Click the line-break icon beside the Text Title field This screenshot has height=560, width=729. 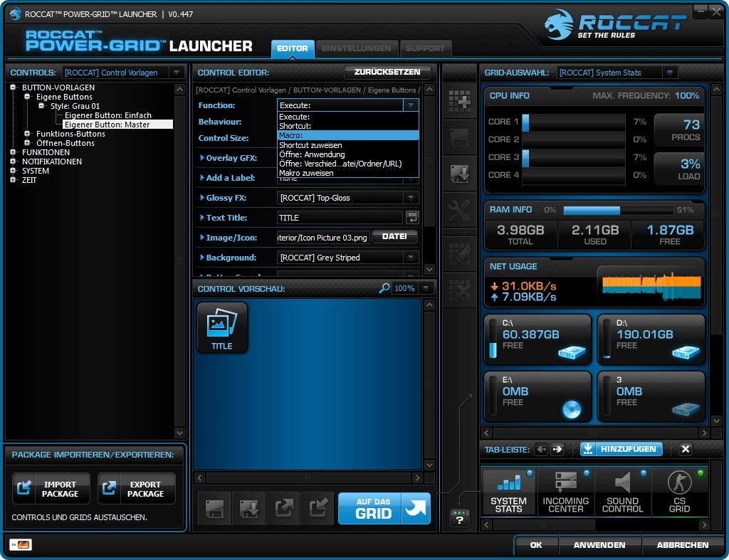412,217
